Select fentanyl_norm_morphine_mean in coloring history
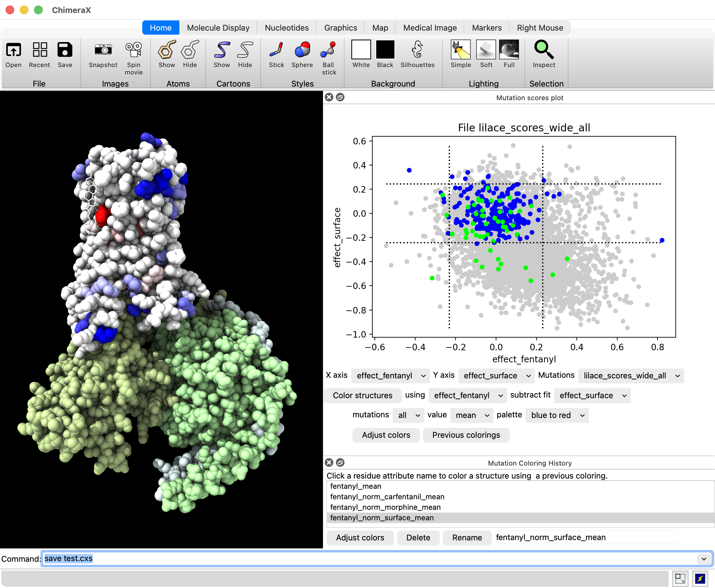This screenshot has height=588, width=715. 385,507
